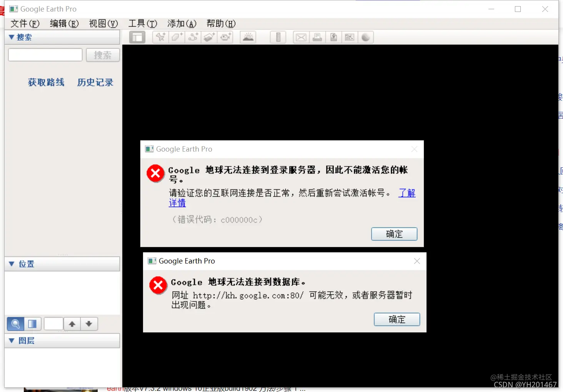Click the Add Polygon toolbar icon
The height and width of the screenshot is (392, 563).
tap(177, 37)
